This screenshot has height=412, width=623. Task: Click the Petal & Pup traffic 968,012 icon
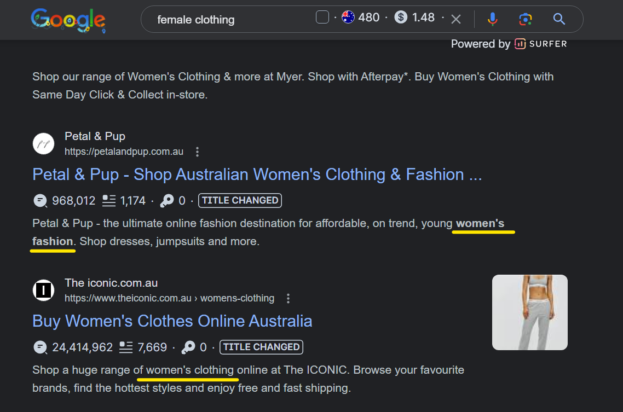point(40,200)
